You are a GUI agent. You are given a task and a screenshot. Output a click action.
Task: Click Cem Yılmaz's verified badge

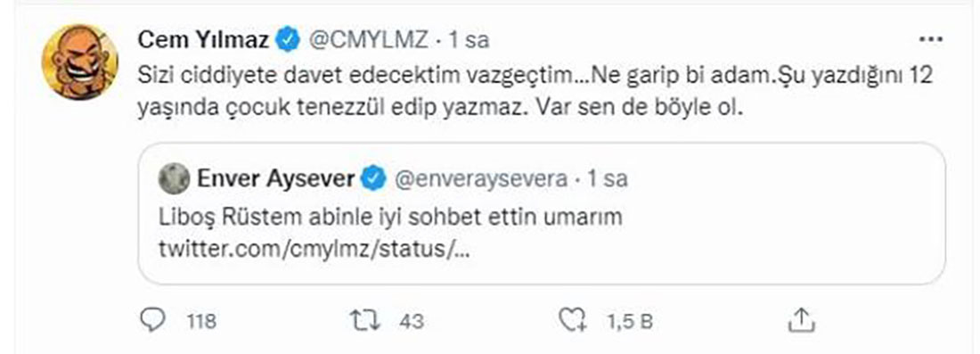coord(289,41)
